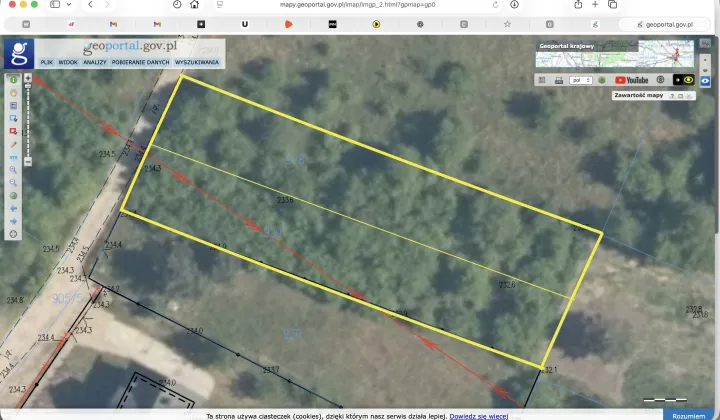Open the YouTube channel icon

coord(632,80)
